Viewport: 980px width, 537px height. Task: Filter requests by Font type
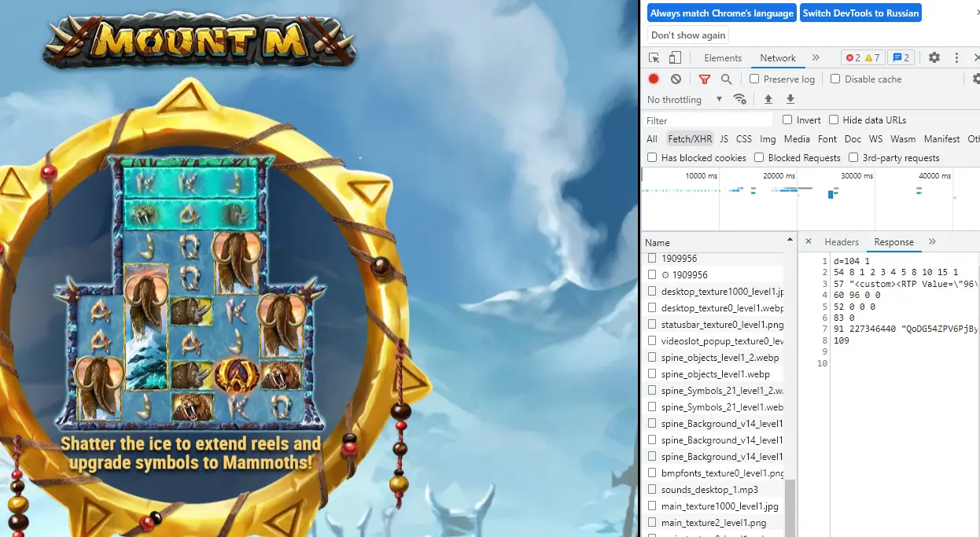coord(827,138)
